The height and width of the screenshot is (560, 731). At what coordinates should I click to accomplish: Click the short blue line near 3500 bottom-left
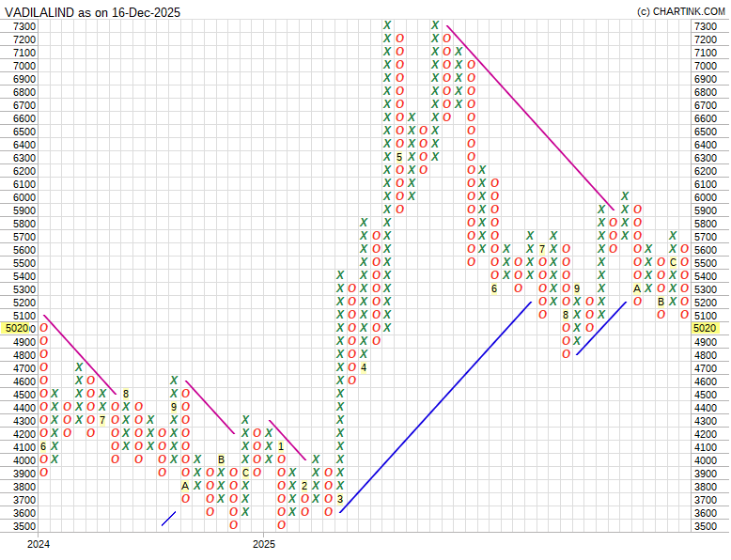(169, 518)
